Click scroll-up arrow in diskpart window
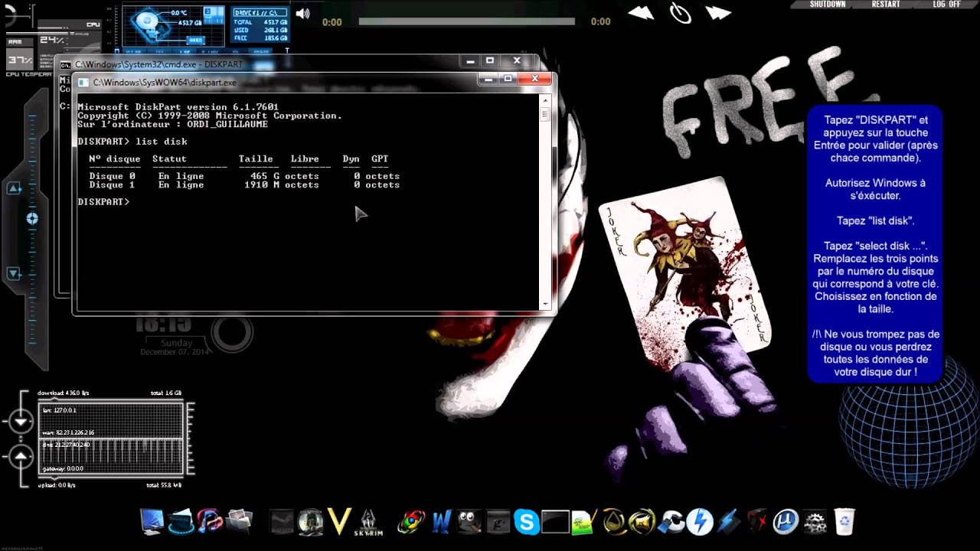980x551 pixels. 546,100
